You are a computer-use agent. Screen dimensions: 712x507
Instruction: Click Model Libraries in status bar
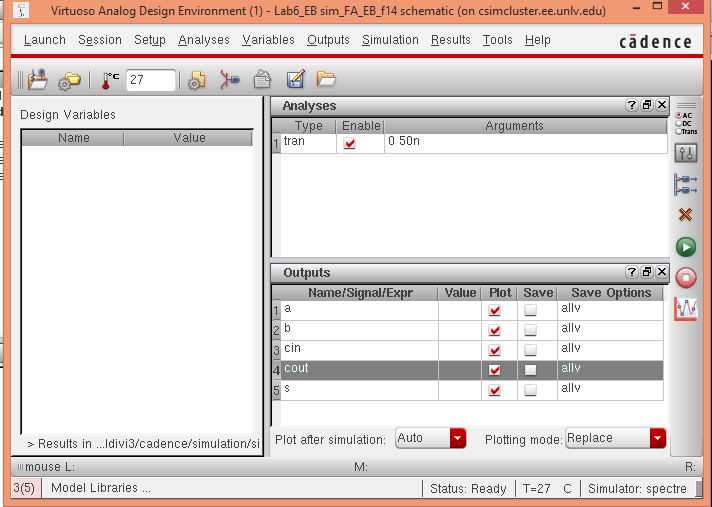[x=100, y=488]
